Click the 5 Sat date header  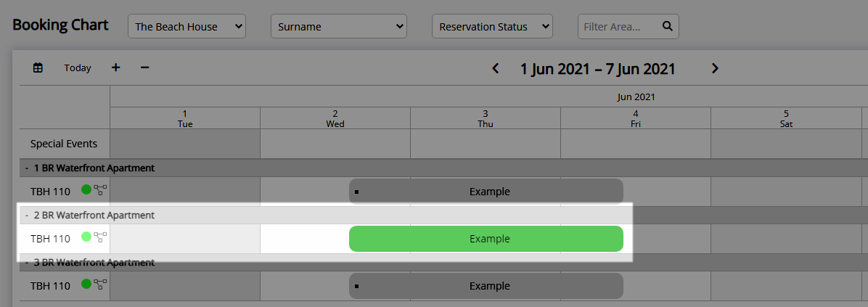(786, 118)
